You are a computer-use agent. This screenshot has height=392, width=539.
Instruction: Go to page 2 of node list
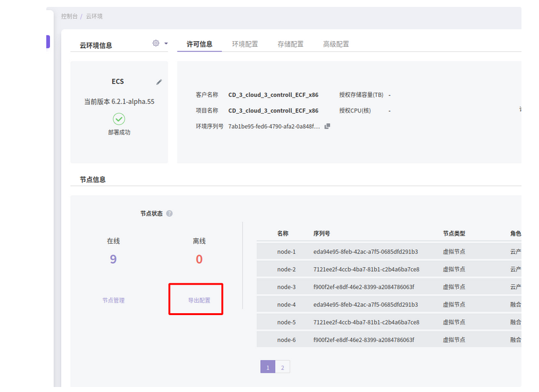tap(282, 368)
